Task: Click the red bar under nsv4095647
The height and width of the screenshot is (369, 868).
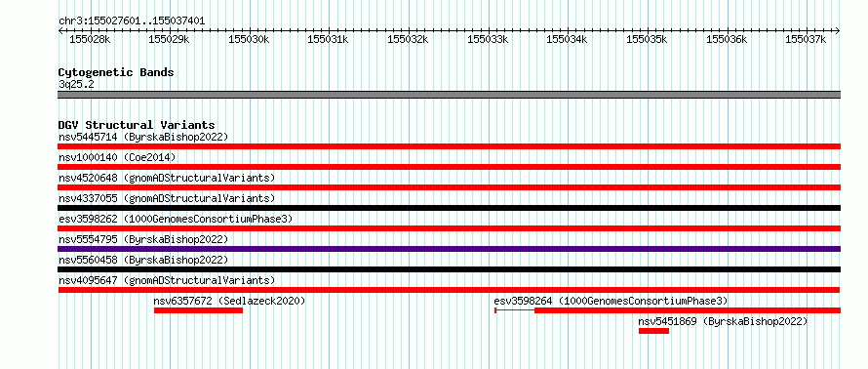Action: pyautogui.click(x=449, y=290)
